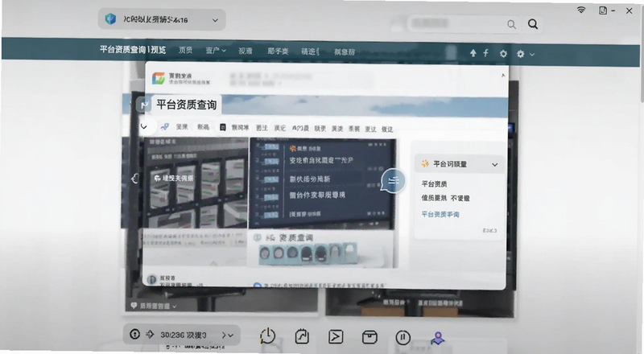The height and width of the screenshot is (354, 644).
Task: Click the blue cube icon in the top dropdown
Action: click(110, 19)
